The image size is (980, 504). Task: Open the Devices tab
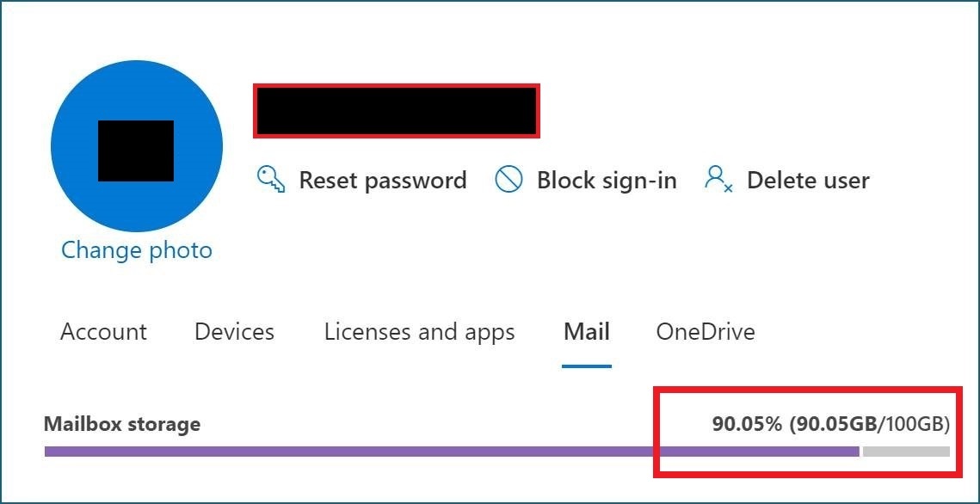point(235,331)
